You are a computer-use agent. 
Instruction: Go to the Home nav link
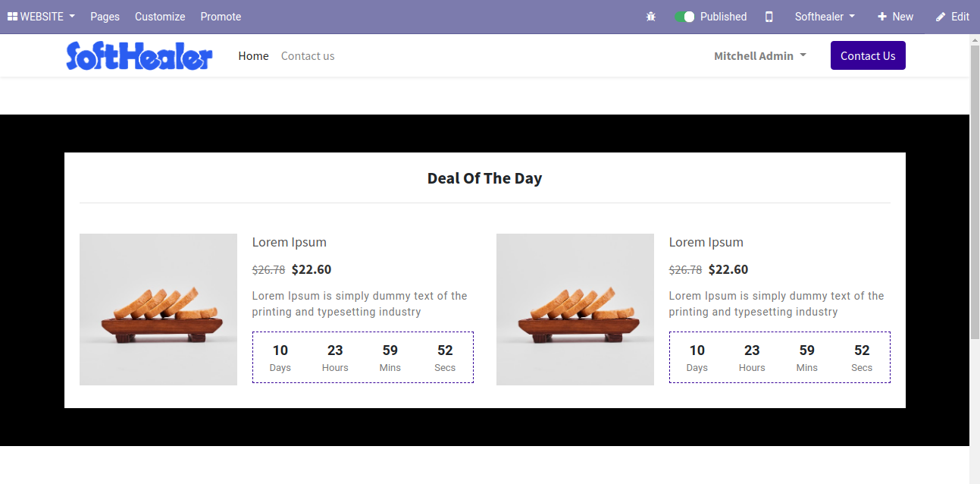[x=253, y=56]
